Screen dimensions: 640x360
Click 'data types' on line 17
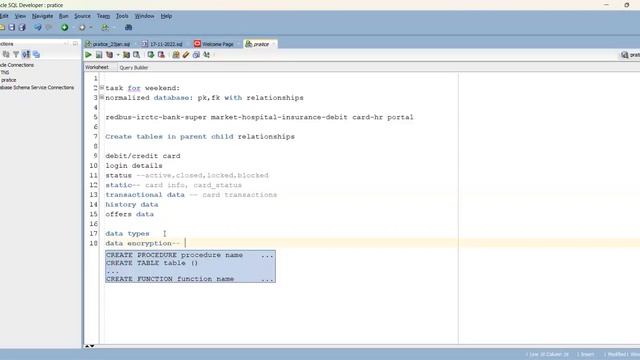point(127,233)
